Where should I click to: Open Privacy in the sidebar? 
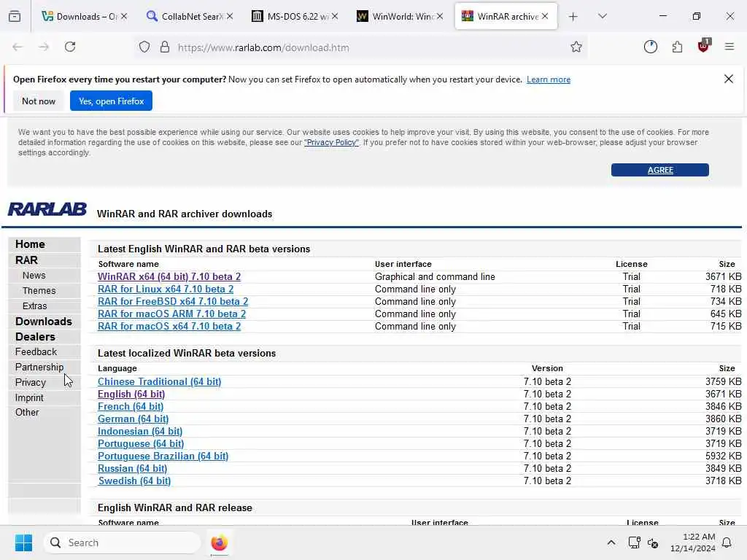(x=31, y=382)
